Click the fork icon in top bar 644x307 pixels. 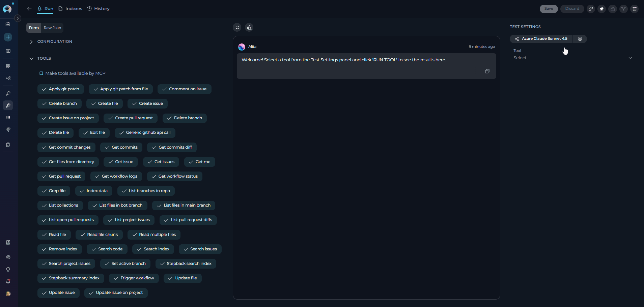click(x=623, y=9)
